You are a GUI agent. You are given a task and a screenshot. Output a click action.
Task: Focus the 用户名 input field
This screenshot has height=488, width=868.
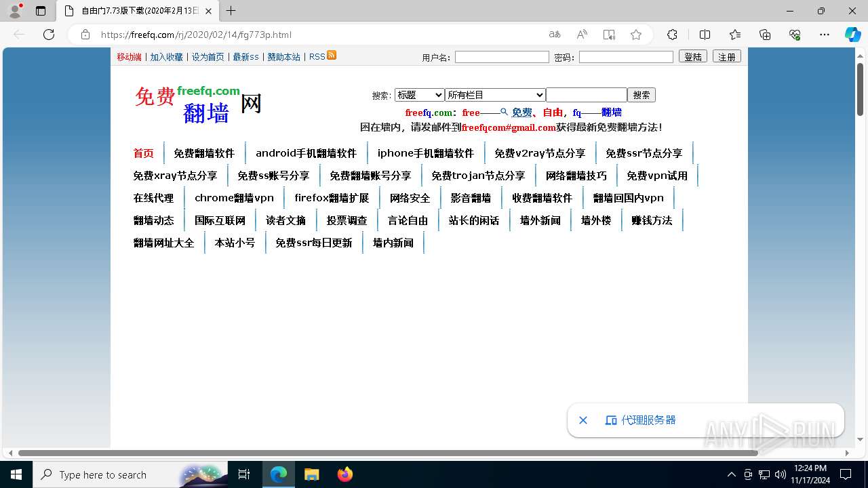(502, 57)
